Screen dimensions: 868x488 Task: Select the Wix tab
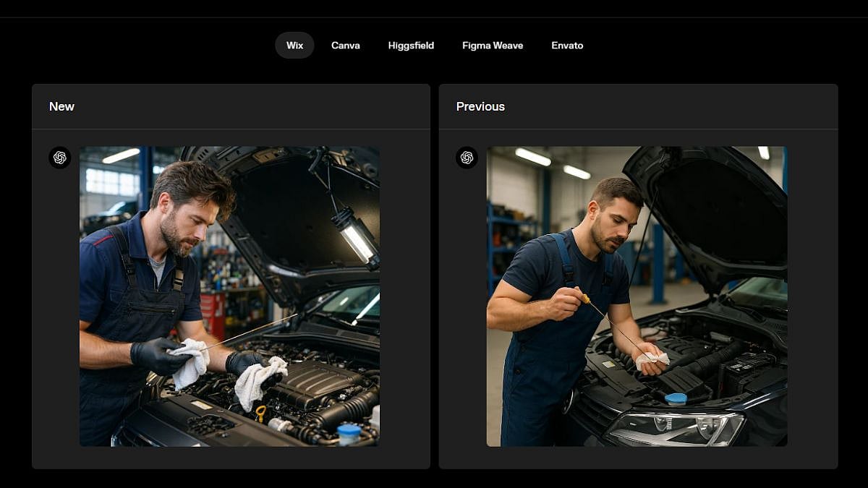(x=294, y=46)
